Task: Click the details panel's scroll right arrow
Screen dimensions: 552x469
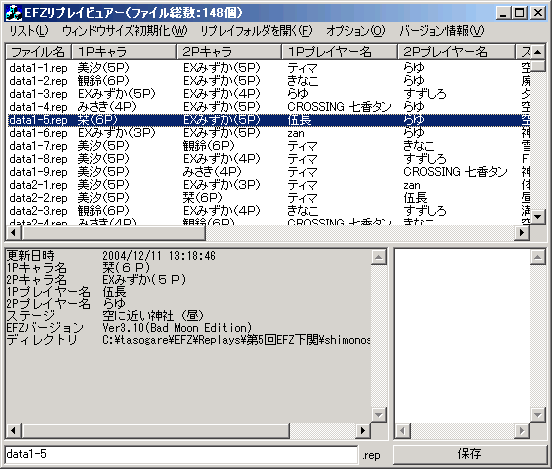Action: tap(363, 430)
